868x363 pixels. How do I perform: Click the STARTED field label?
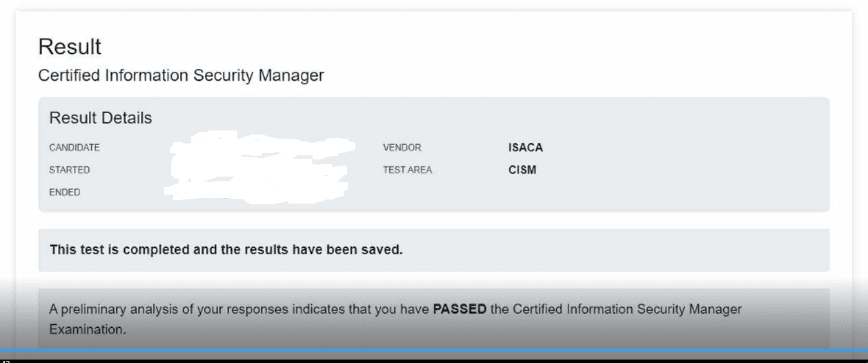(x=69, y=170)
